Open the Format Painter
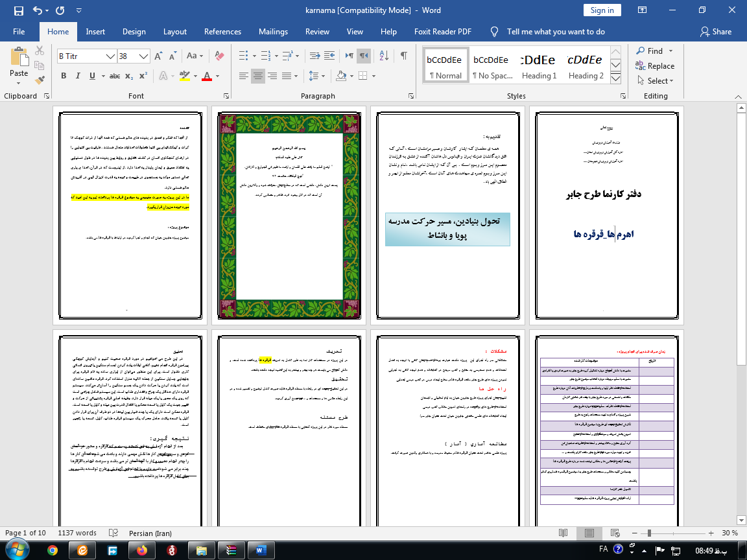747x560 pixels. pos(40,79)
